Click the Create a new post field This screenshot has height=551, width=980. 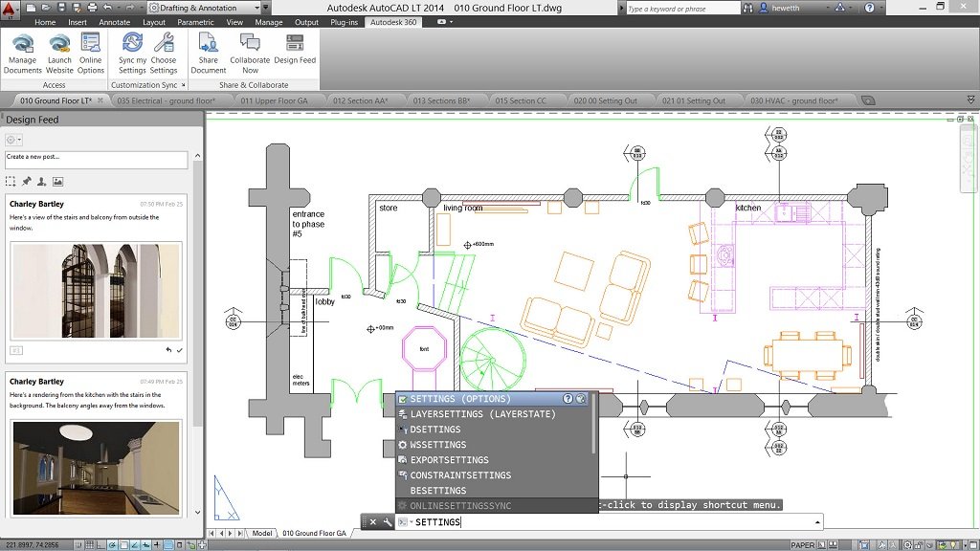(96, 158)
